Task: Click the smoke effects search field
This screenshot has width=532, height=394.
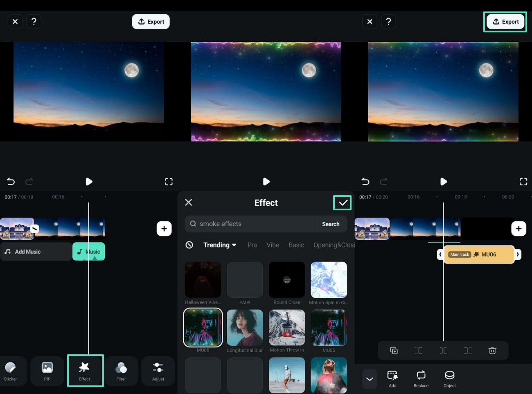Action: click(x=251, y=224)
